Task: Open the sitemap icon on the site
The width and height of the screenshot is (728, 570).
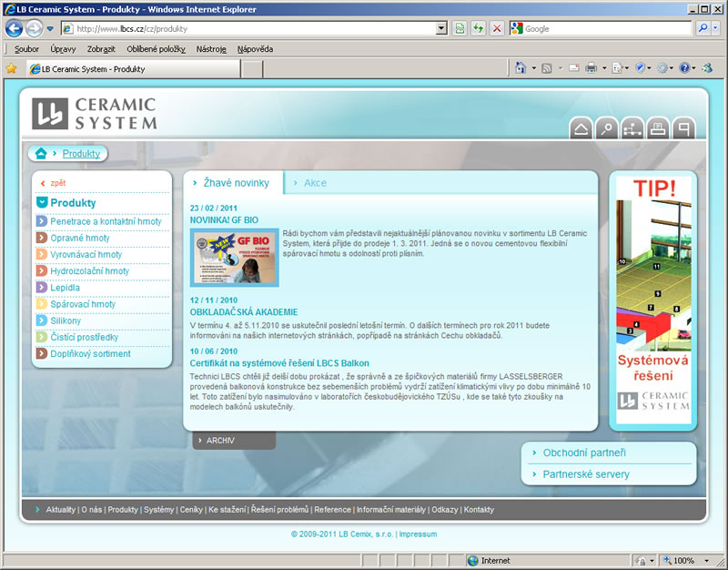Action: [x=632, y=129]
